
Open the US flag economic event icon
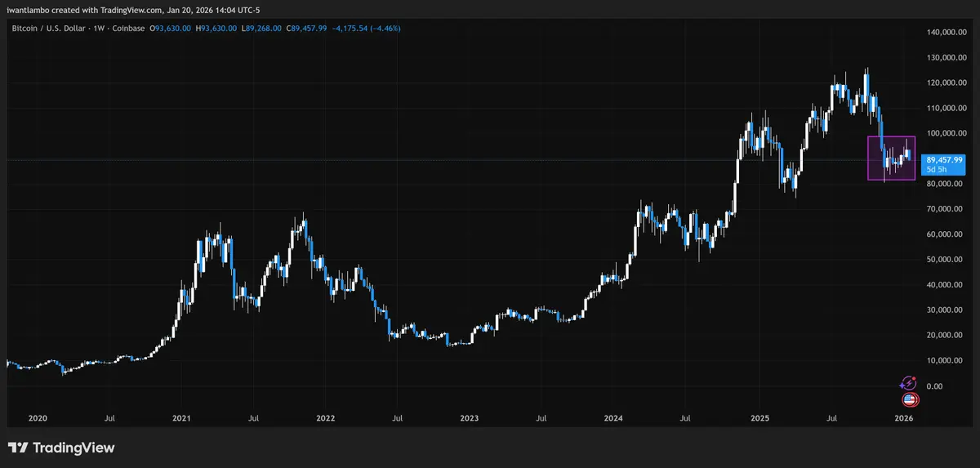[x=909, y=400]
